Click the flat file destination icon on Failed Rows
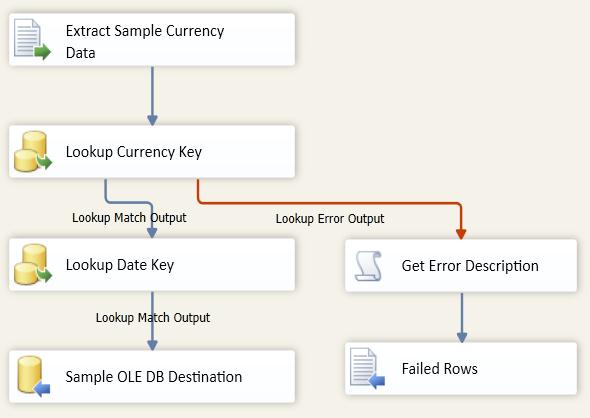Screen dimensions: 590x418 (368, 369)
